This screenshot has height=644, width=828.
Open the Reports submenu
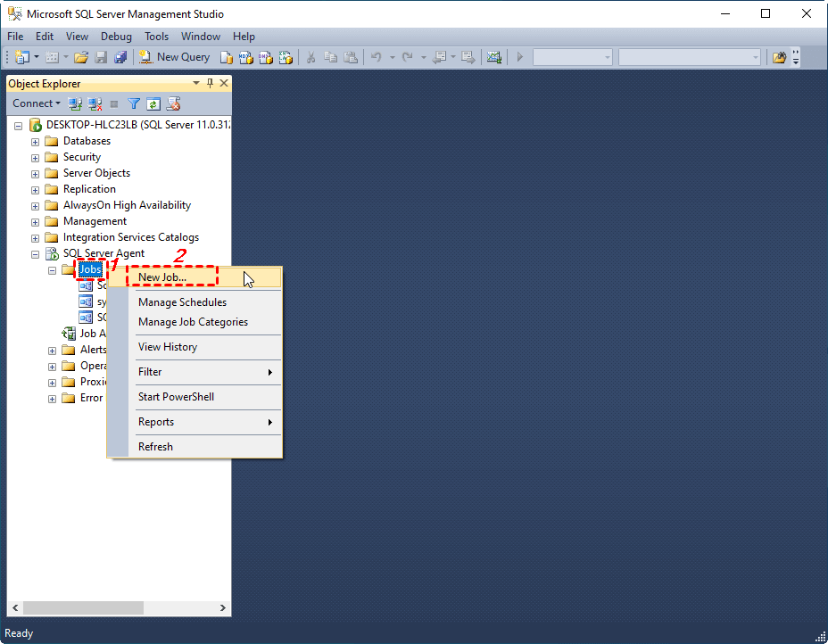(195, 422)
